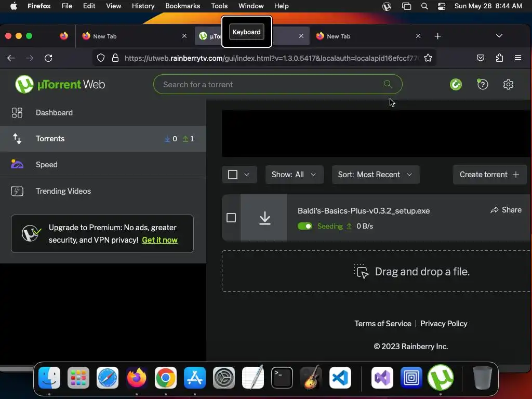Click the Premium µTorrent checkmark icon
The image size is (532, 399).
coord(31,233)
